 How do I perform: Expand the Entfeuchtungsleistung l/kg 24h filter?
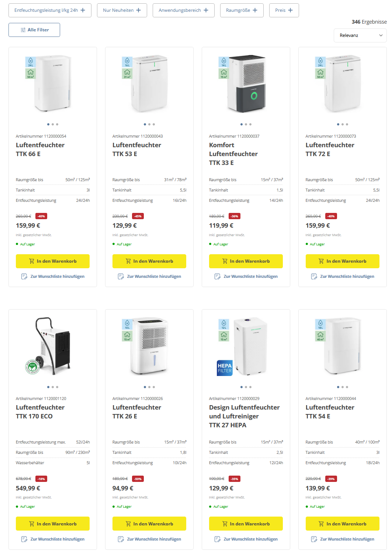50,10
